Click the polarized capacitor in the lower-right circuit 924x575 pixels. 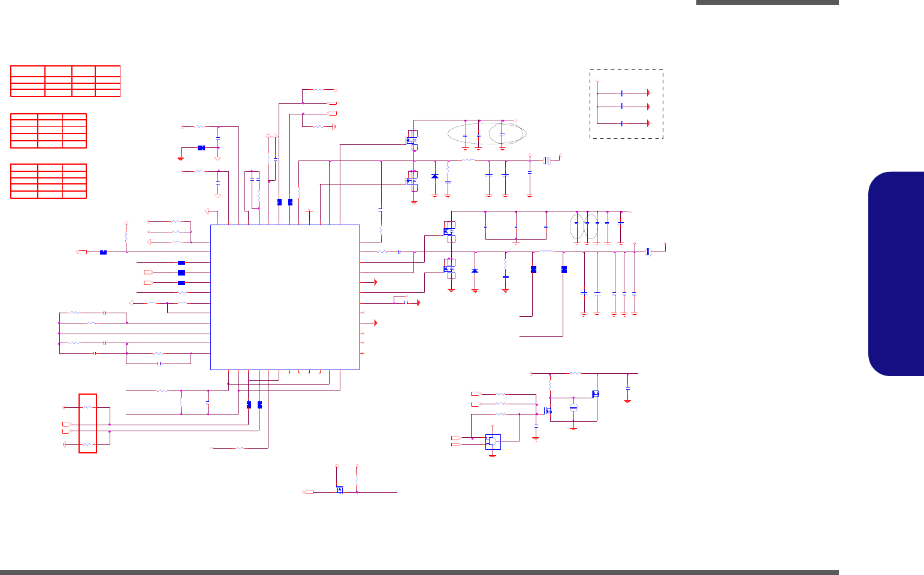(x=573, y=408)
